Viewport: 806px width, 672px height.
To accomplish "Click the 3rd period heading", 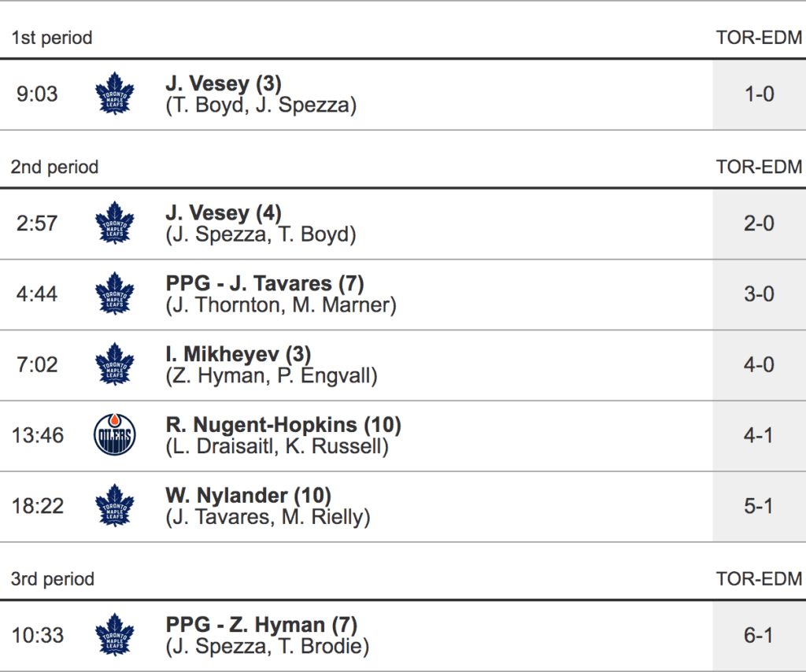I will point(52,580).
